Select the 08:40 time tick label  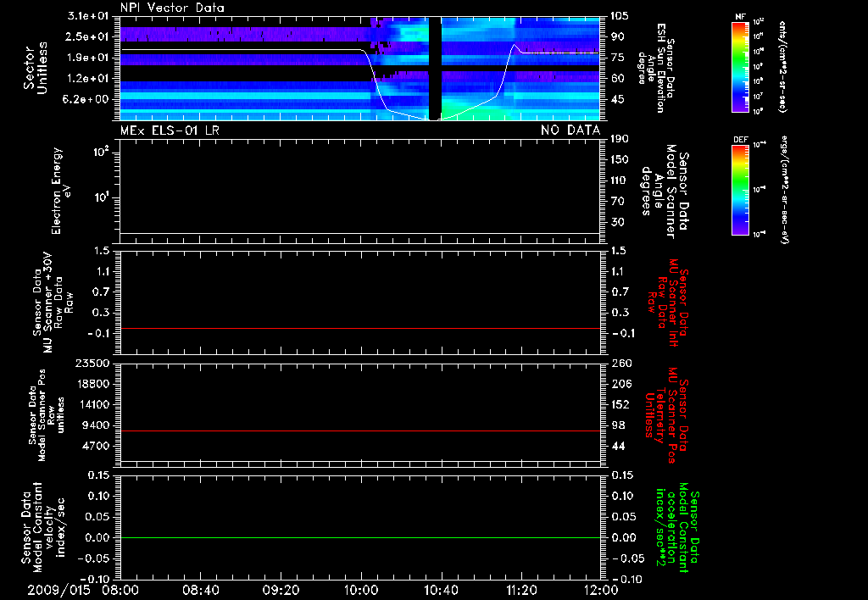click(x=200, y=590)
